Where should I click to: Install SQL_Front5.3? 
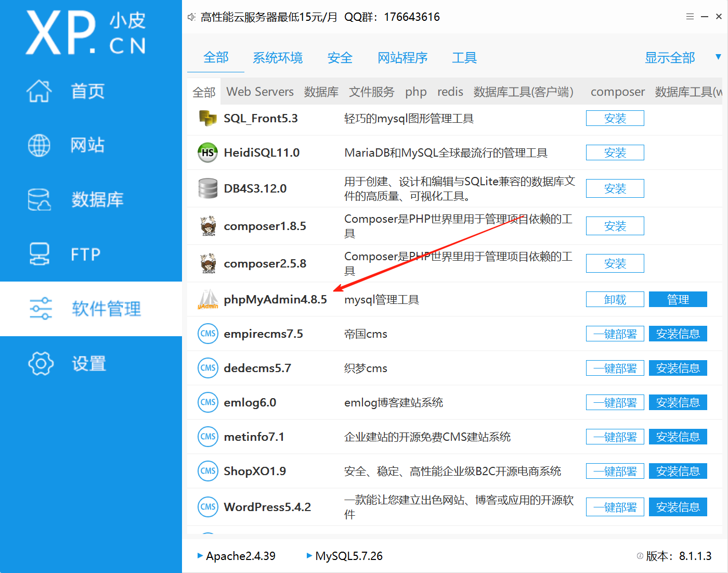click(615, 118)
